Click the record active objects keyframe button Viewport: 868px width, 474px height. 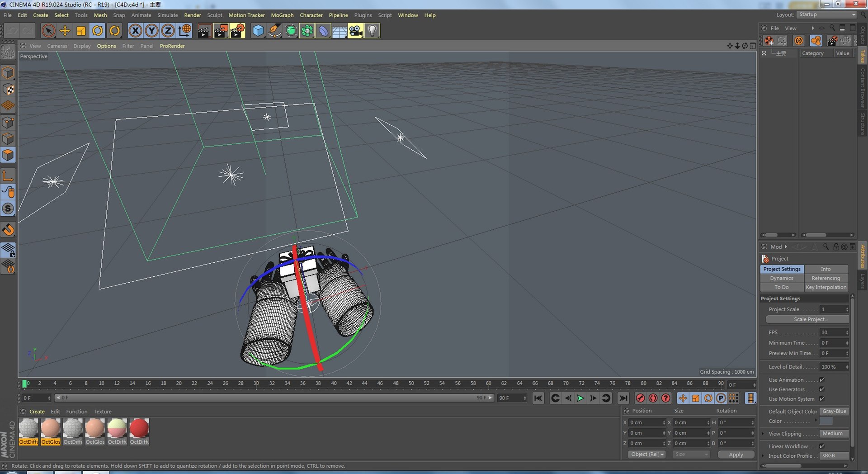(x=640, y=398)
